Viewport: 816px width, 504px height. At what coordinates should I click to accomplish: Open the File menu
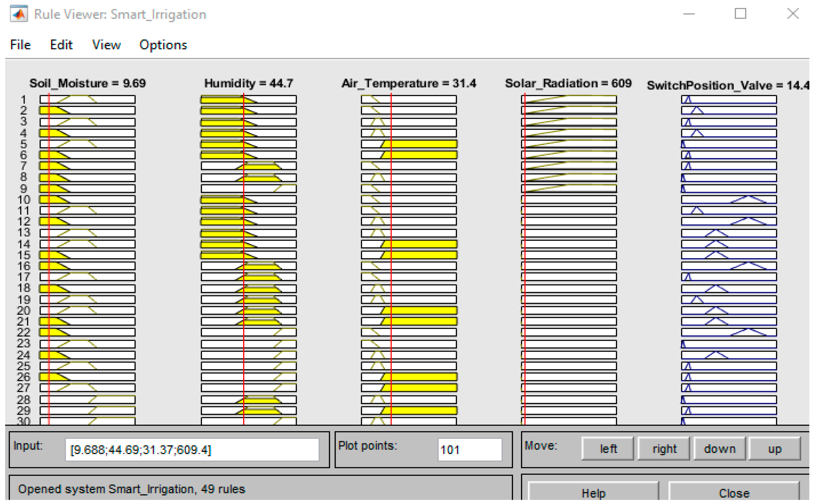(x=20, y=45)
